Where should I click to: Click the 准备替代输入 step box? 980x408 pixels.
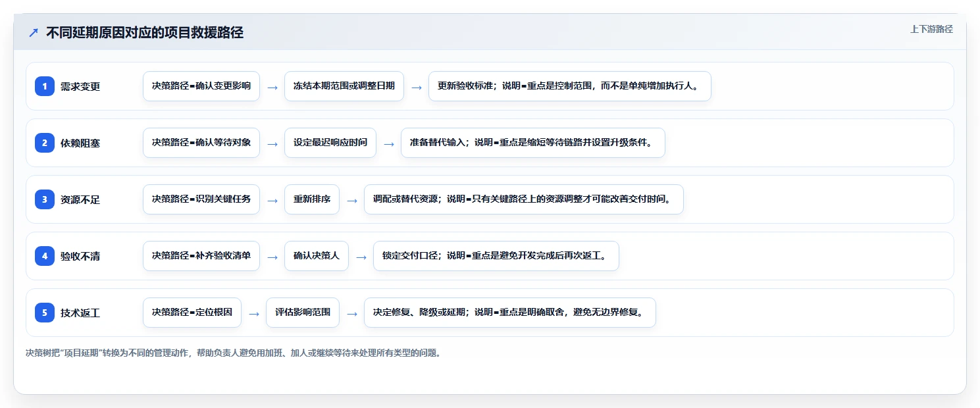click(533, 143)
